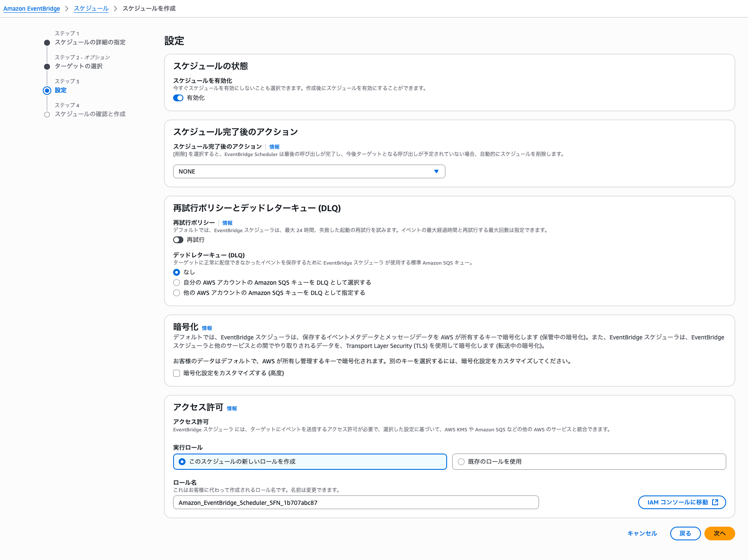This screenshot has width=748, height=560.
Task: Toggle the スケジュールを有効化 switch
Action: (178, 98)
